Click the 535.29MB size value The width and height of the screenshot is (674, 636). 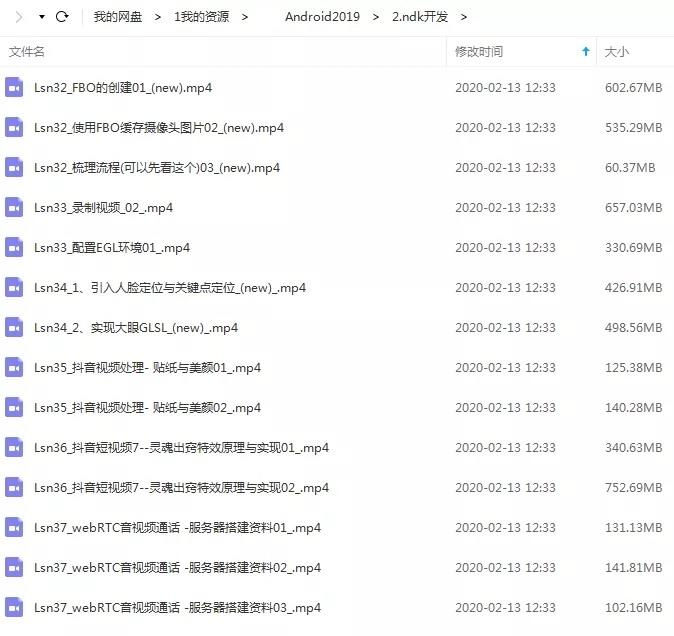coord(634,128)
